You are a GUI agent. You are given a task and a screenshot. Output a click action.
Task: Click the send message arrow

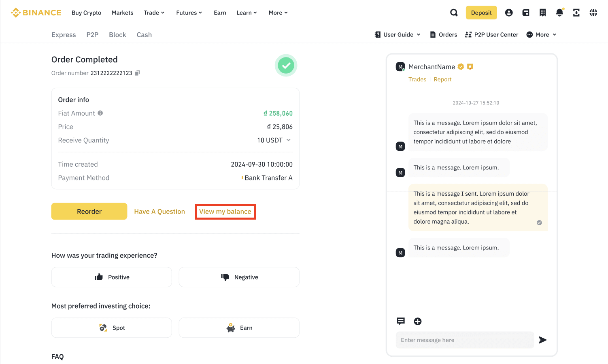[x=543, y=340]
